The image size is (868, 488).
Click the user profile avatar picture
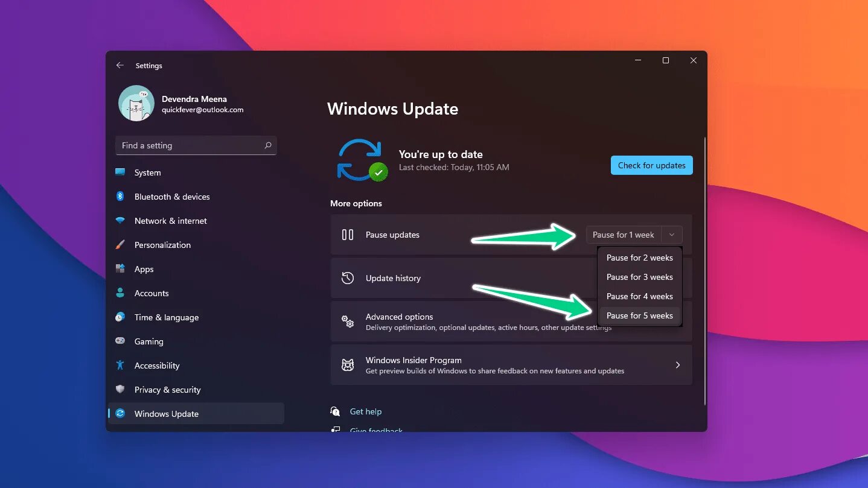pyautogui.click(x=136, y=103)
